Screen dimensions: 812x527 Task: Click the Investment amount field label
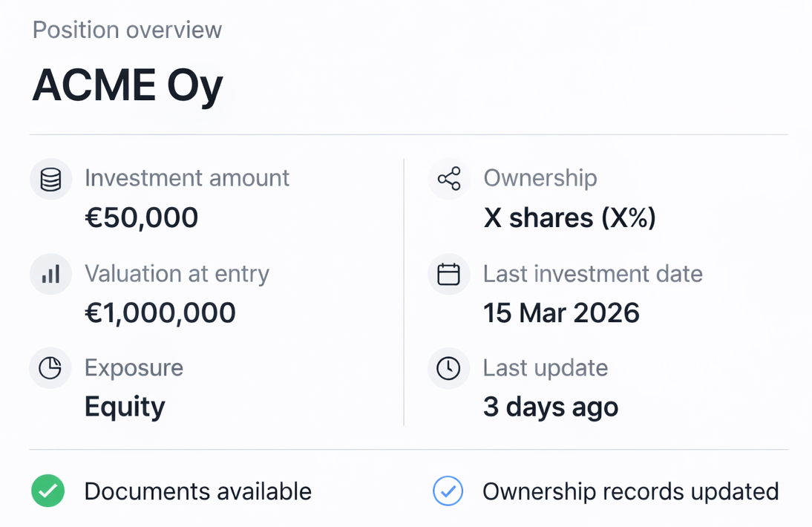(x=187, y=178)
